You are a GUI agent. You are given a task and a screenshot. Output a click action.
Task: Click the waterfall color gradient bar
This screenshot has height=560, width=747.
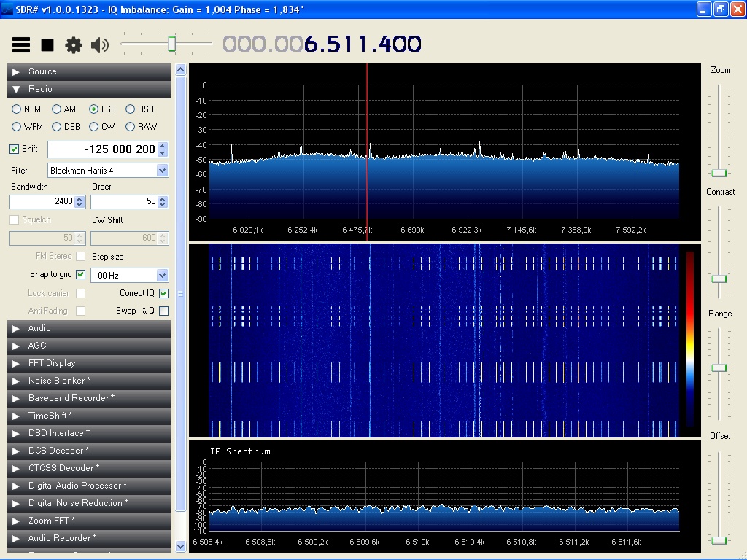pyautogui.click(x=690, y=339)
